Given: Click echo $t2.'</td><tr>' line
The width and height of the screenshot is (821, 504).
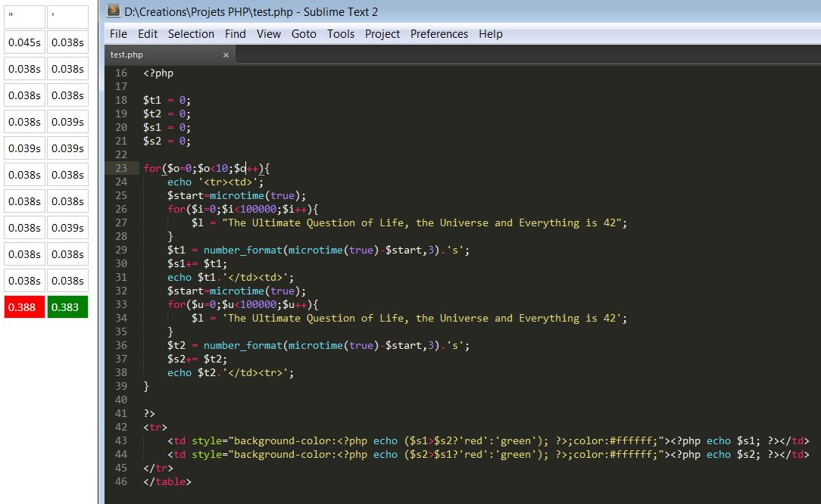Looking at the screenshot, I should [231, 372].
